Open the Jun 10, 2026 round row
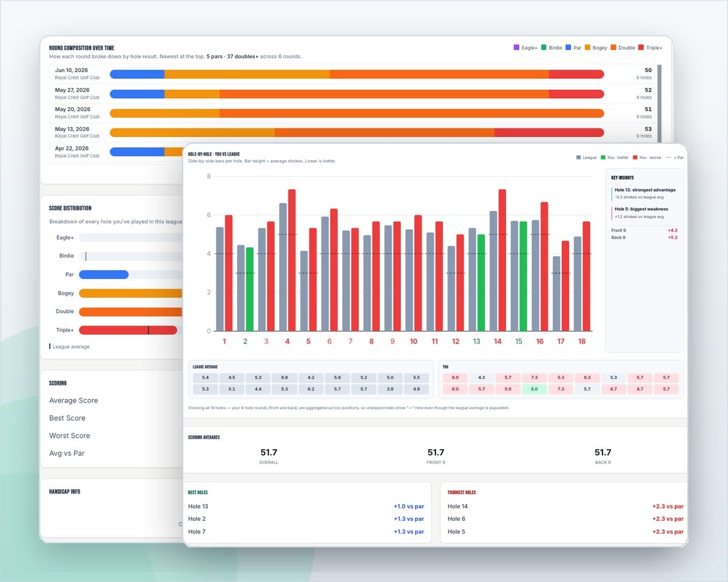 [x=353, y=74]
